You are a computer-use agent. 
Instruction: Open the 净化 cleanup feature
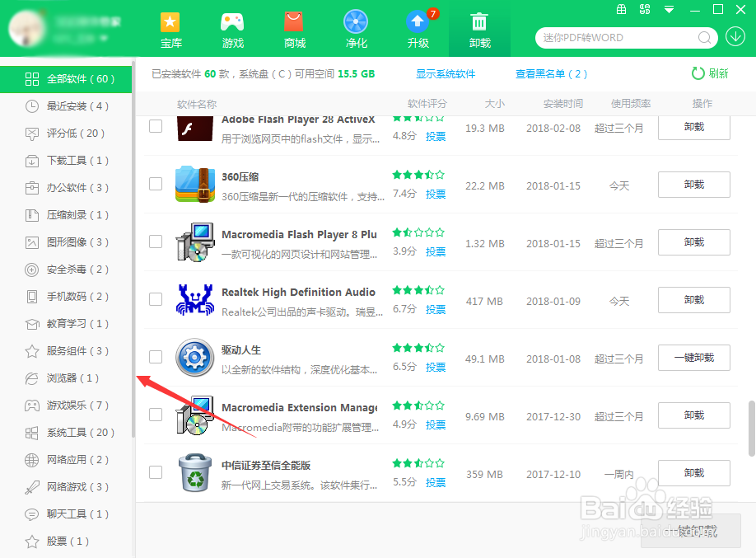355,29
